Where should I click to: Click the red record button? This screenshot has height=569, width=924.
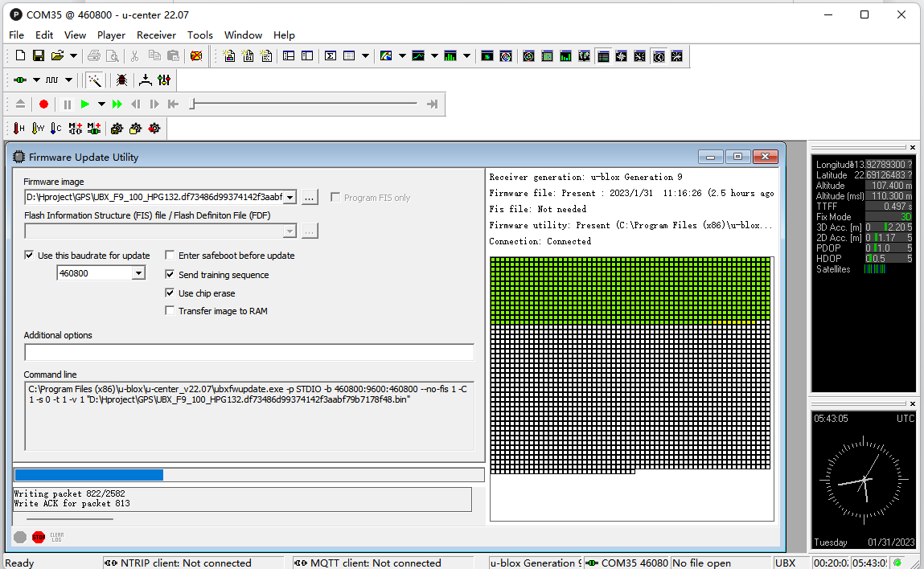[43, 104]
